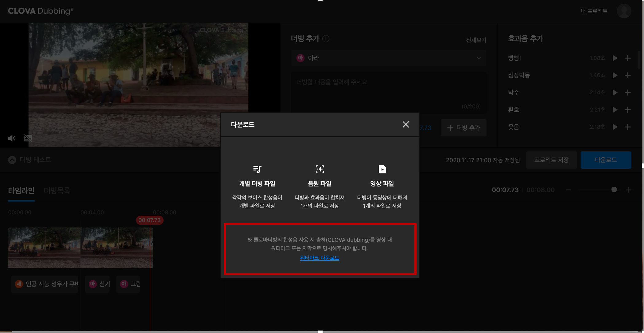Open the 워터마크 다운로드 link
This screenshot has width=644, height=333.
pos(319,258)
